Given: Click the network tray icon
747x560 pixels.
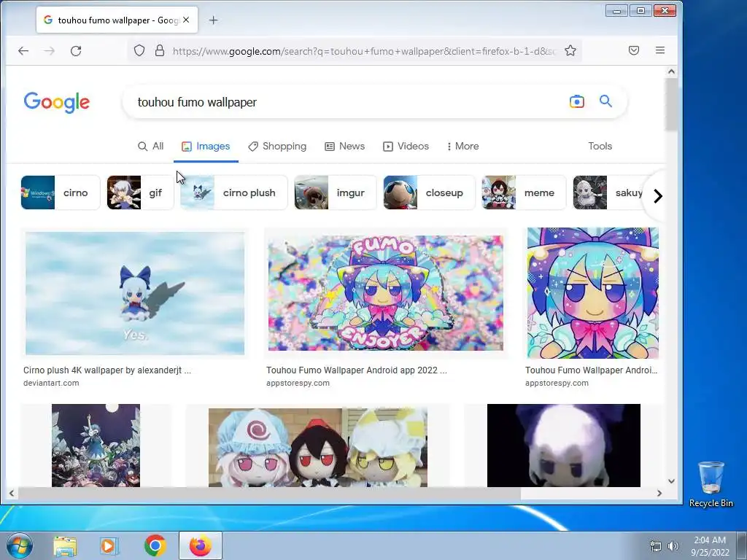Looking at the screenshot, I should [656, 547].
